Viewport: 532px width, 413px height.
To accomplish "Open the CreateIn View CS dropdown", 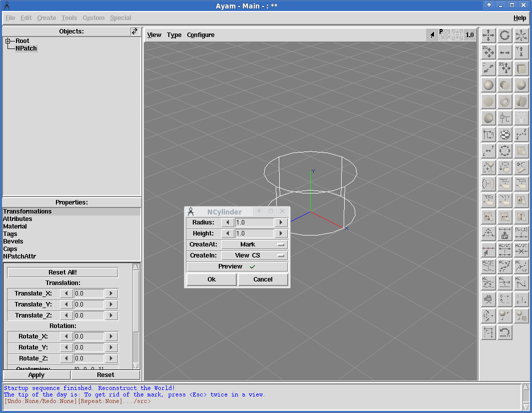I will tap(254, 255).
